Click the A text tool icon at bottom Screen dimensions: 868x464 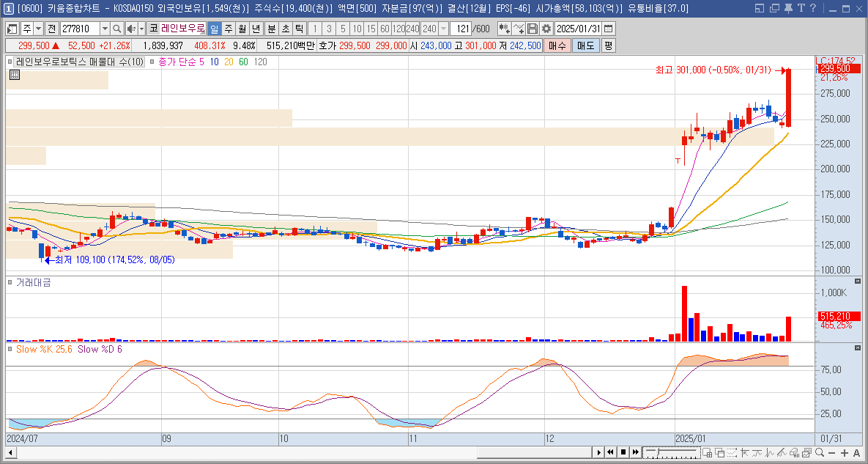click(856, 453)
